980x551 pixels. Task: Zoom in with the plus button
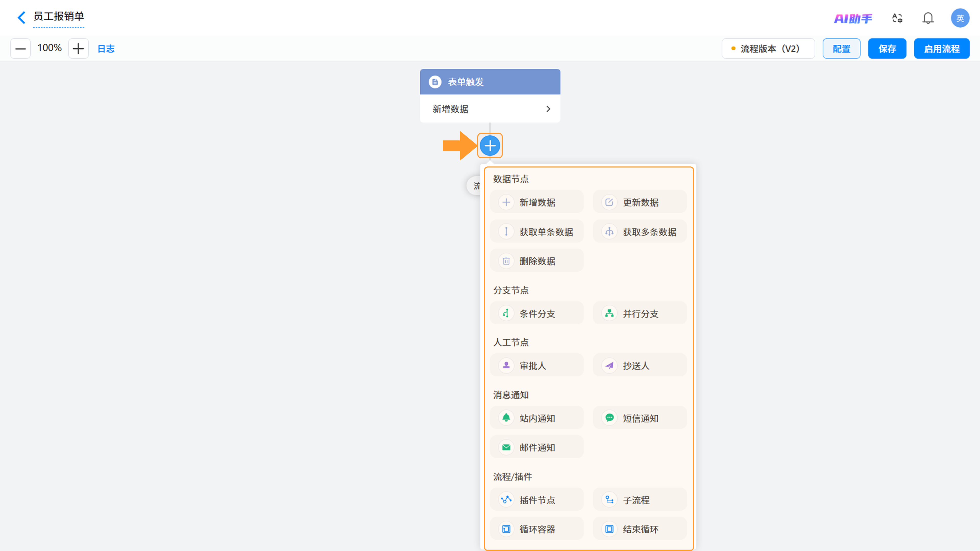[78, 48]
